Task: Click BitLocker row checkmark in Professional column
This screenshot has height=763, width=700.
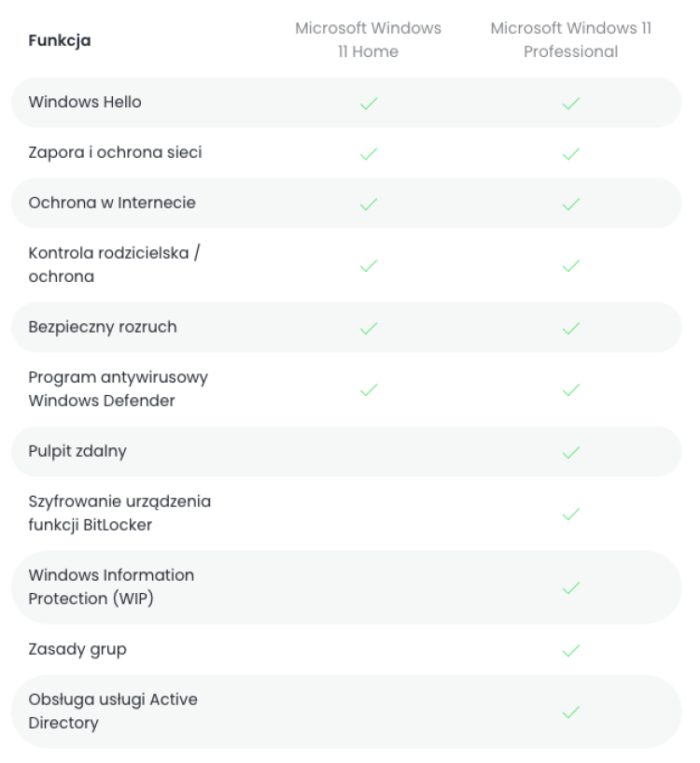Action: pyautogui.click(x=570, y=514)
